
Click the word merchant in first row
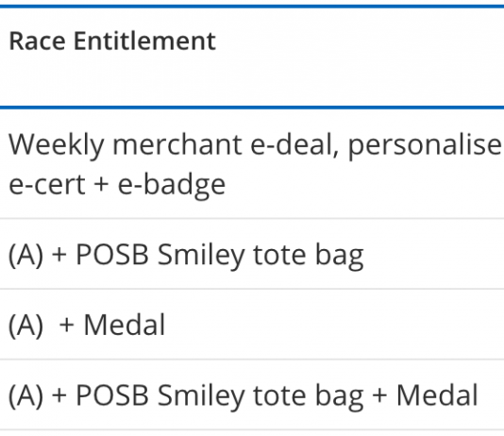(x=177, y=144)
